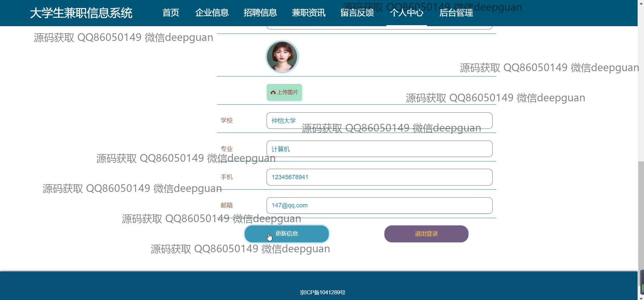
Task: Click the 大学生兼职信息系统 site title
Action: (81, 13)
